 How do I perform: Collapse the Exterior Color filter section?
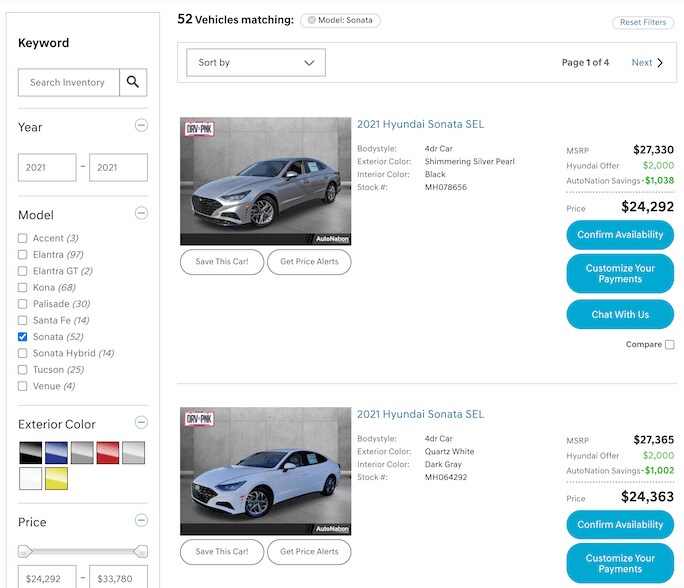tap(141, 423)
